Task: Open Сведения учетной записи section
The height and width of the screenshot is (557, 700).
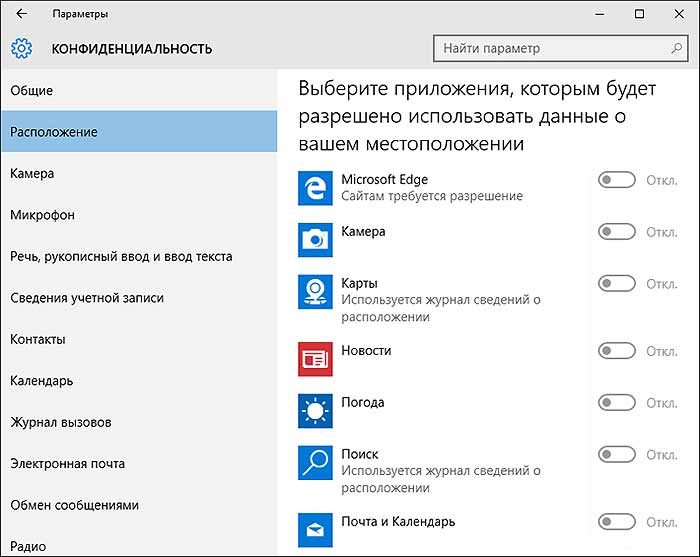Action: (x=139, y=298)
